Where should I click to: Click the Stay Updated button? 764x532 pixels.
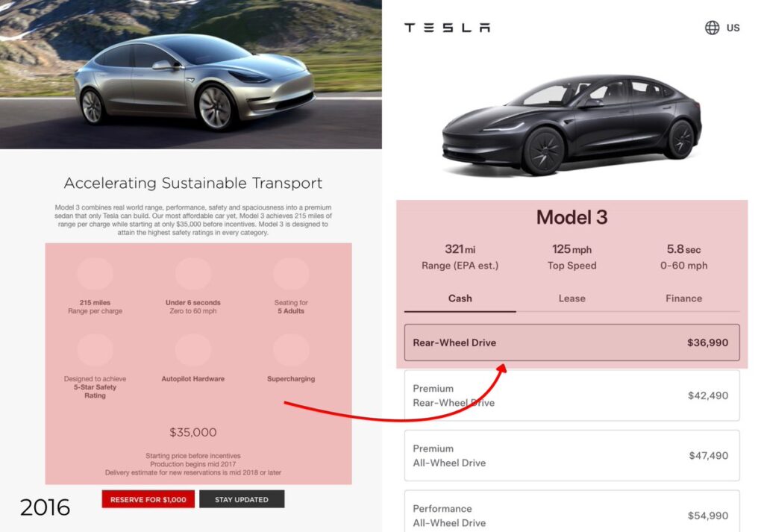pos(242,499)
